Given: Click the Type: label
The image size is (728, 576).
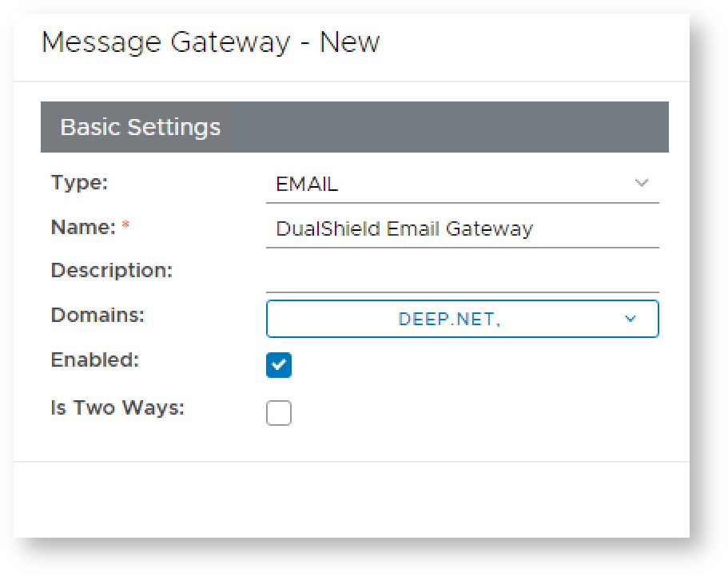Looking at the screenshot, I should pyautogui.click(x=79, y=183).
